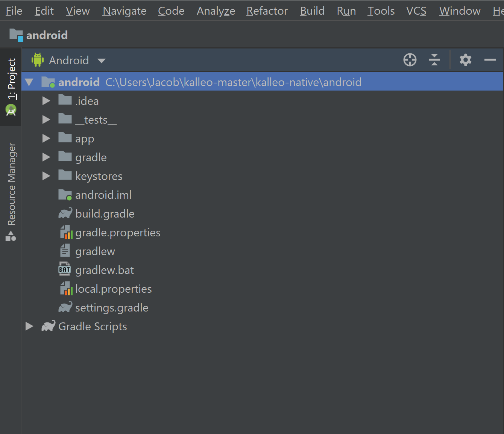Screen dimensions: 504x434
Task: Select the bold android root node name
Action: point(79,82)
